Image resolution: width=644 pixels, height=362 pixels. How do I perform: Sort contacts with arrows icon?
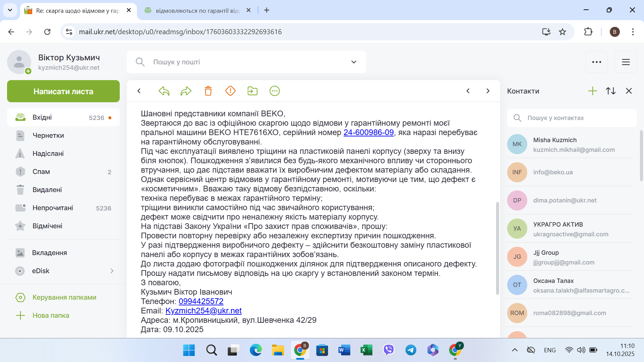(610, 91)
